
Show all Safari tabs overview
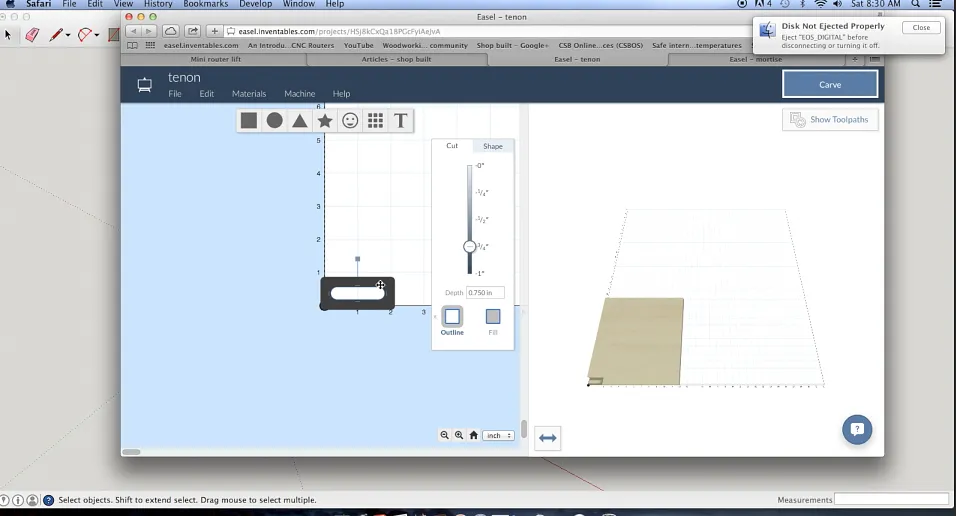875,59
